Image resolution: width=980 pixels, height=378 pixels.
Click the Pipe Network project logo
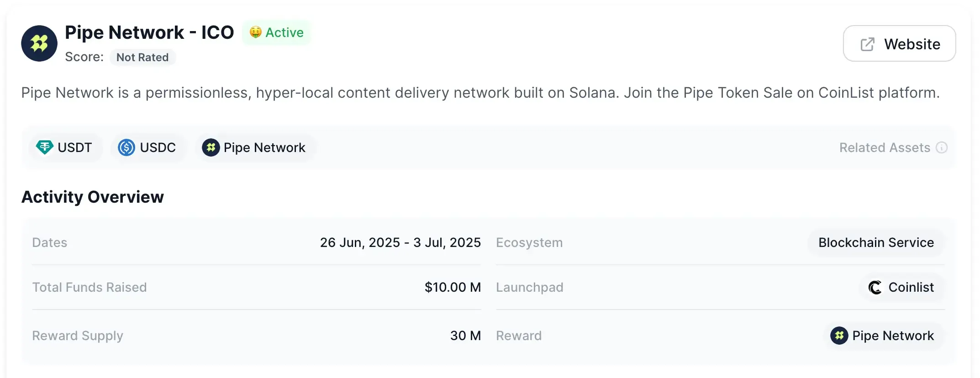coord(39,43)
